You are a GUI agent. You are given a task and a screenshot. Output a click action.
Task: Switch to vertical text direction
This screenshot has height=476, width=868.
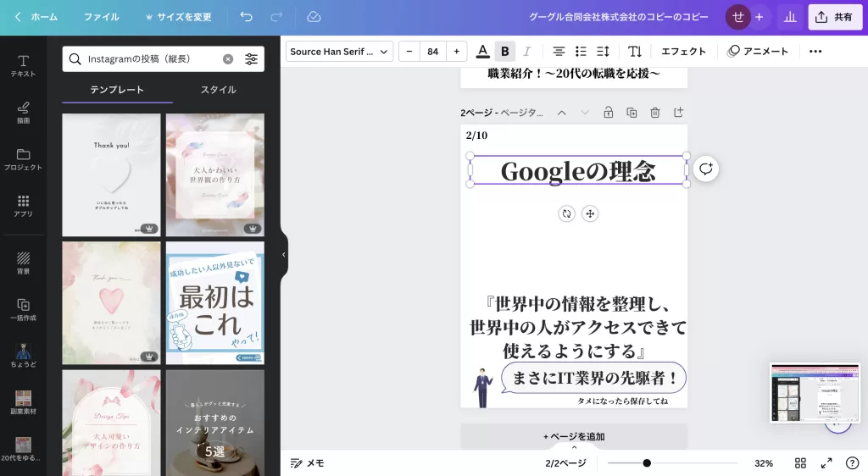pos(635,52)
